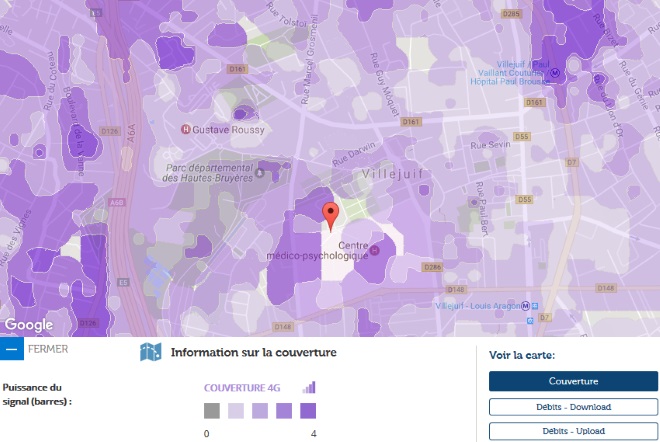
Task: Click the D285 road badge
Action: pos(511,14)
